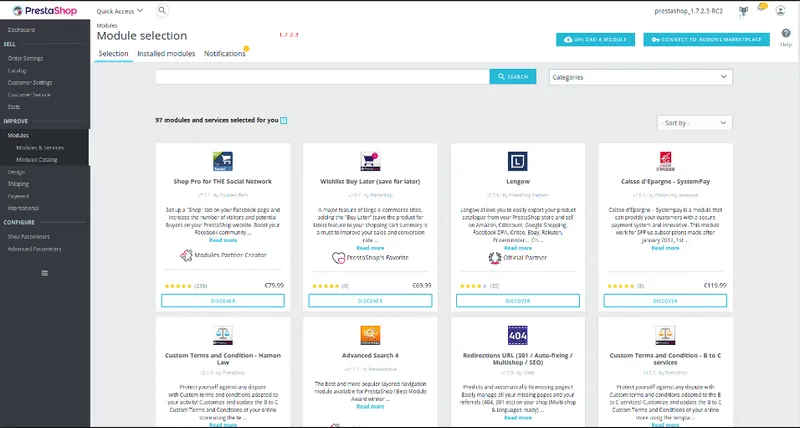Screen dimensions: 800x428
Task: Click Connect to Addons Marketplace button
Action: click(x=707, y=39)
